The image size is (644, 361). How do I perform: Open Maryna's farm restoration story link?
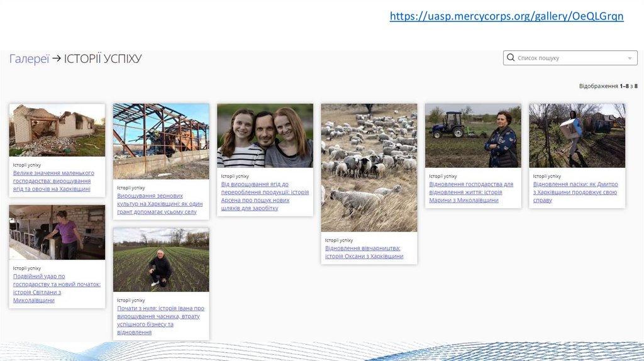point(471,192)
